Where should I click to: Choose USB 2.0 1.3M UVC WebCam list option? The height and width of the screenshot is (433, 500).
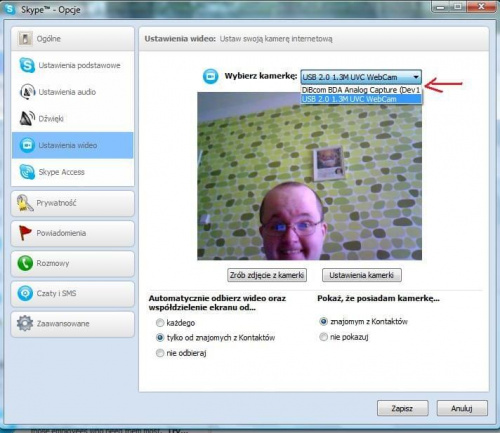click(x=361, y=99)
